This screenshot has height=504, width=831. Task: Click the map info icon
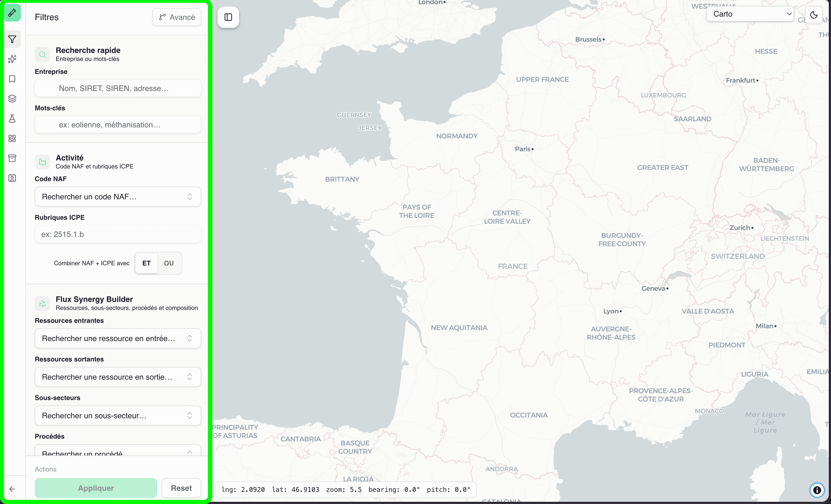(x=817, y=490)
